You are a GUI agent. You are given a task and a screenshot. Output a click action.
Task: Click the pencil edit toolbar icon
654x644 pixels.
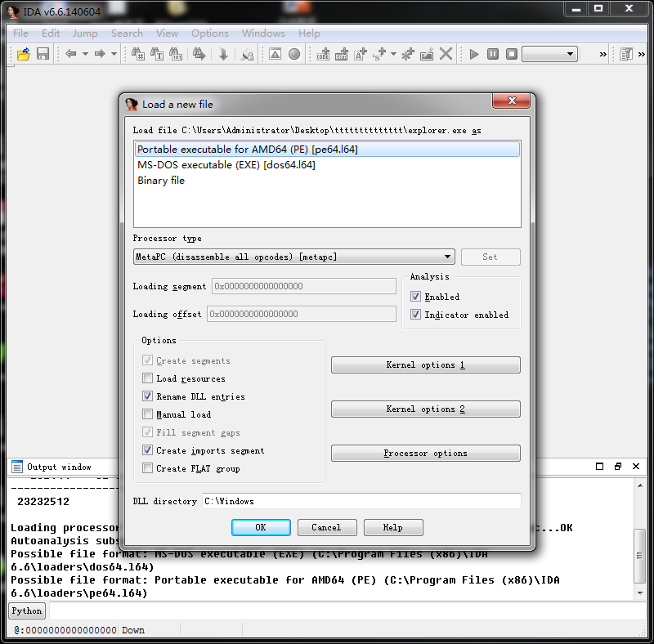point(427,54)
